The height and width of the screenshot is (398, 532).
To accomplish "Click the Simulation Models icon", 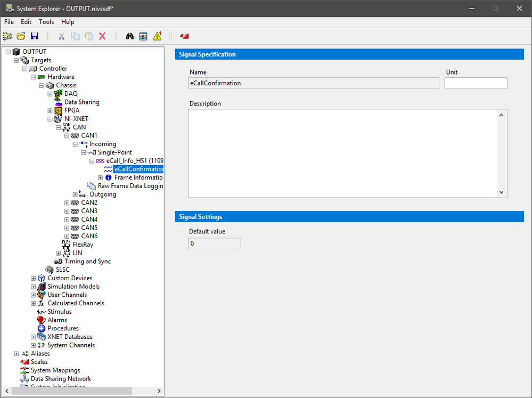I will click(x=42, y=287).
